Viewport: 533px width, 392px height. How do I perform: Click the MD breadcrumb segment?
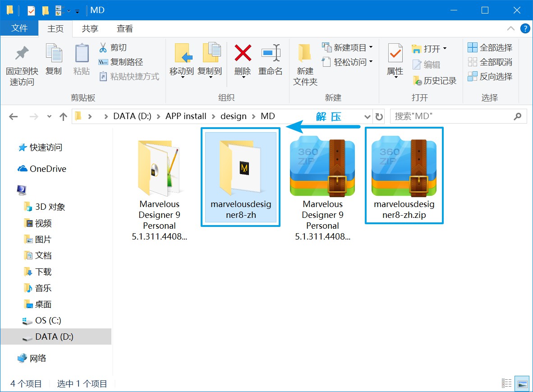(x=268, y=116)
